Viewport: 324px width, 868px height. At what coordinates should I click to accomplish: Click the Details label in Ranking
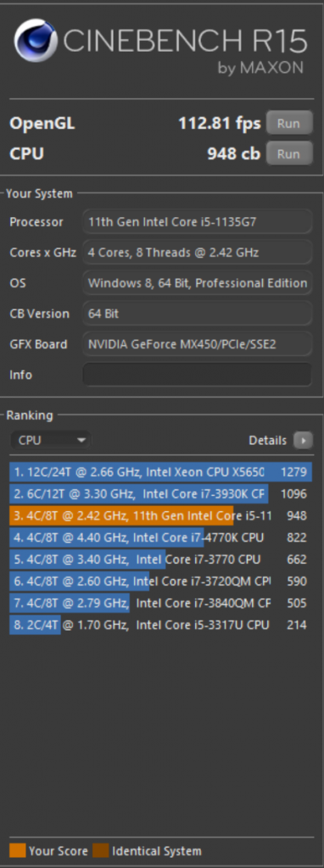click(267, 440)
